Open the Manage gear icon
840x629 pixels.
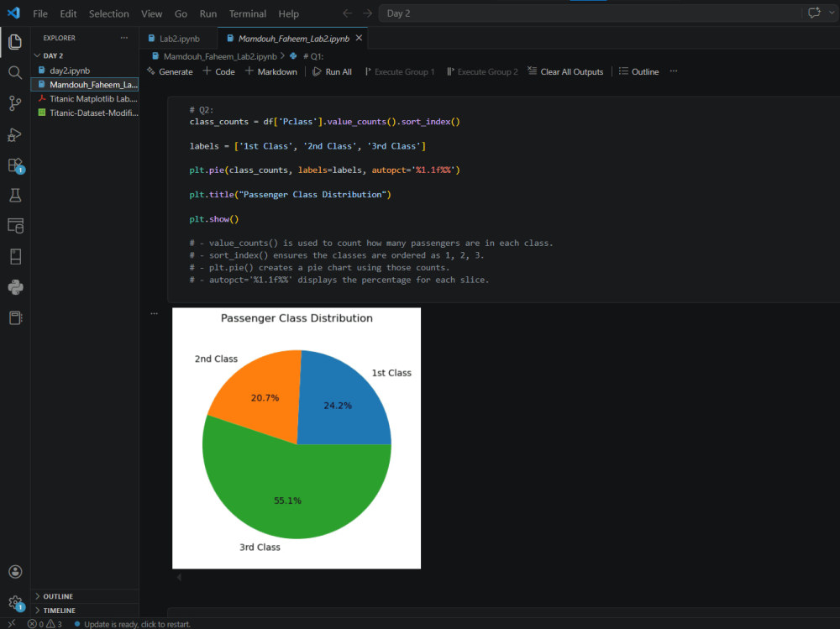pos(15,603)
